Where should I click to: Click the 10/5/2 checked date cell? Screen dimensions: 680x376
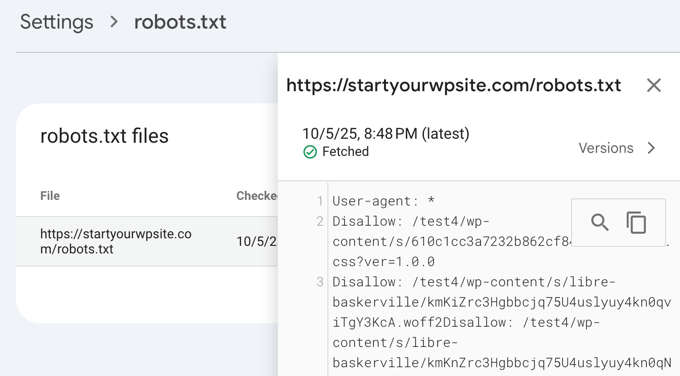(256, 242)
